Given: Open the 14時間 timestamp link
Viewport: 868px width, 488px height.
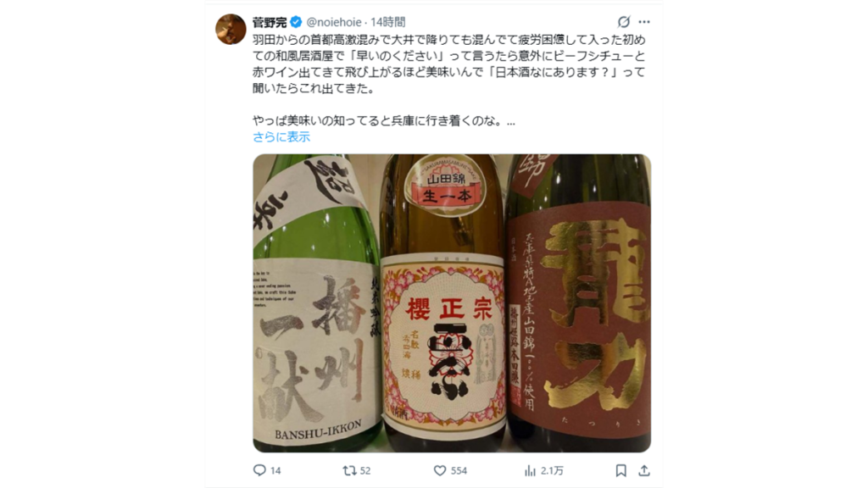Looking at the screenshot, I should [x=387, y=22].
